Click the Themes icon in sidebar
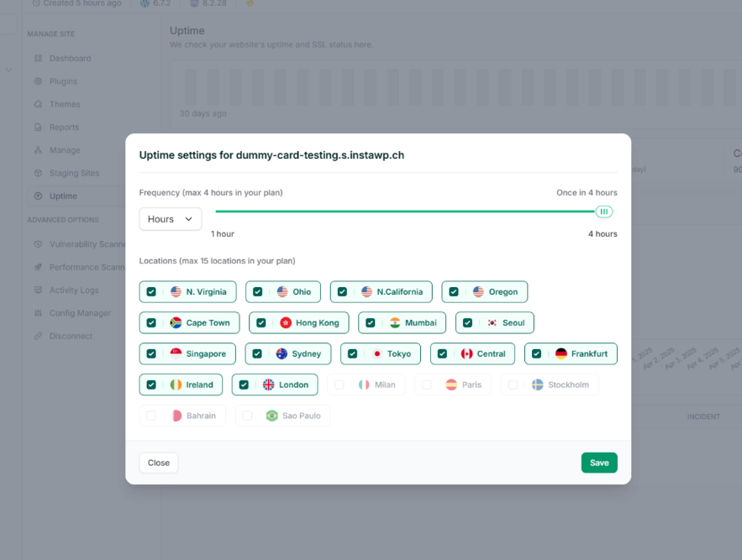The height and width of the screenshot is (560, 742). pos(39,104)
